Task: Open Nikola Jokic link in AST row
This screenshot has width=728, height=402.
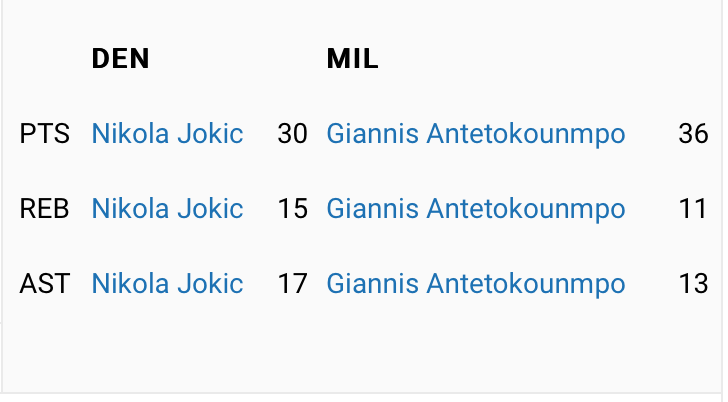Action: coord(167,283)
